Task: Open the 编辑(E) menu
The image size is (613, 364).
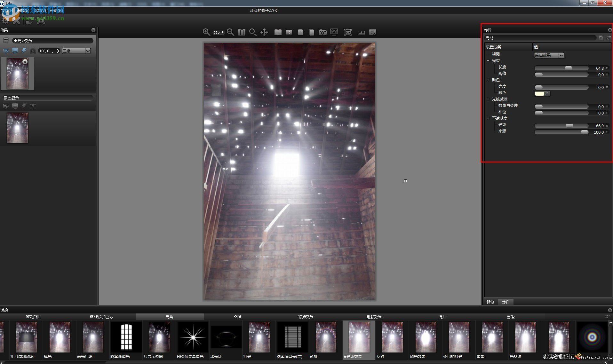Action: [x=23, y=11]
